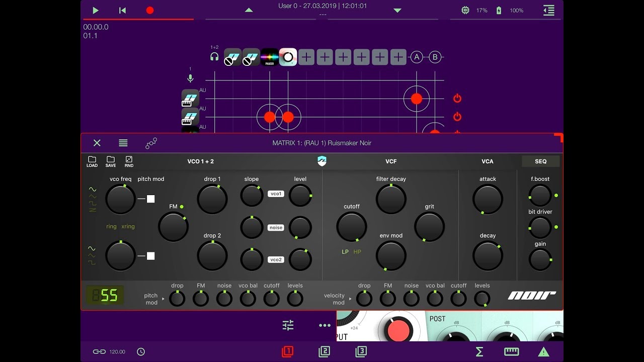
Task: Open the sigma summing icon
Action: pos(479,352)
